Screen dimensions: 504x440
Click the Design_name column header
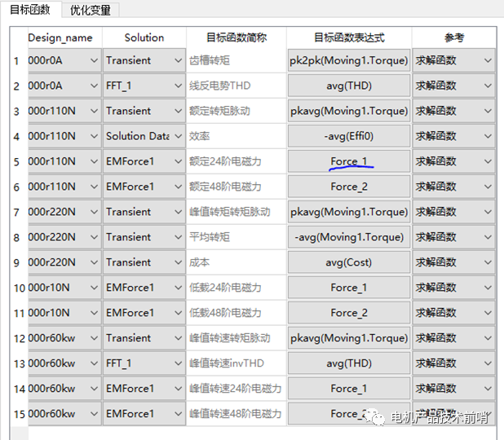pyautogui.click(x=64, y=37)
